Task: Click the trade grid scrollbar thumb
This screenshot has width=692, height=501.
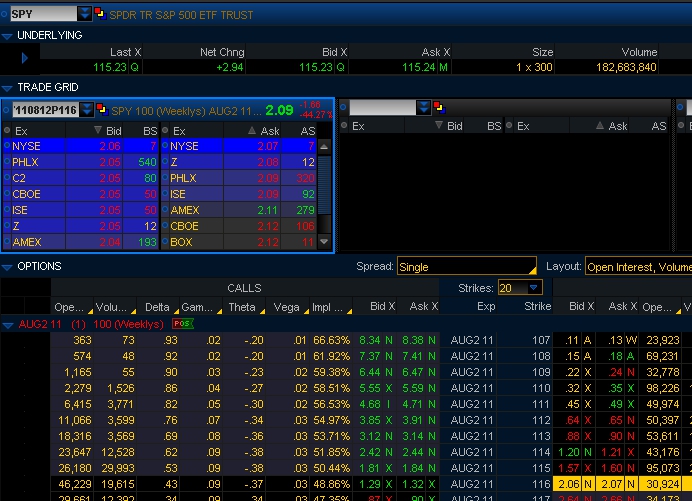Action: click(x=324, y=184)
